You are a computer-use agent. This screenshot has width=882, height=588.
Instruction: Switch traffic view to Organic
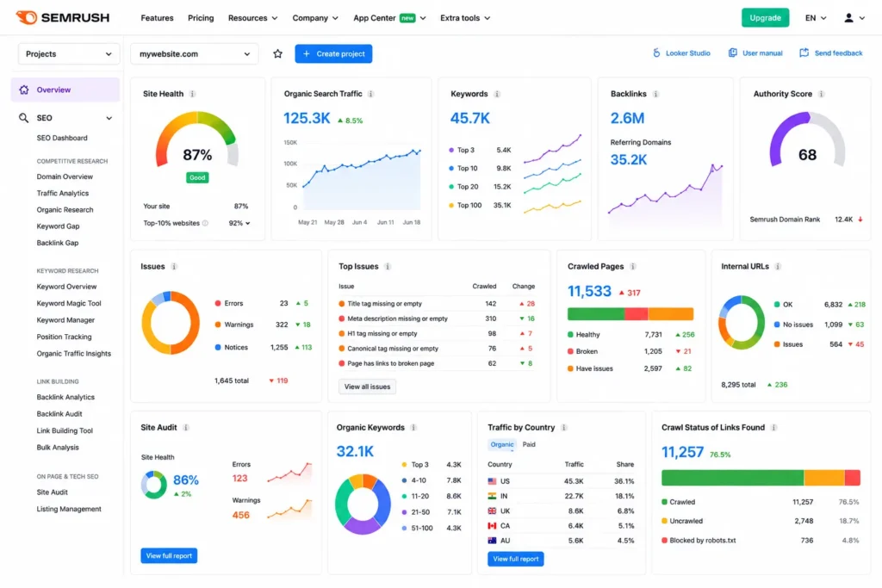click(502, 444)
